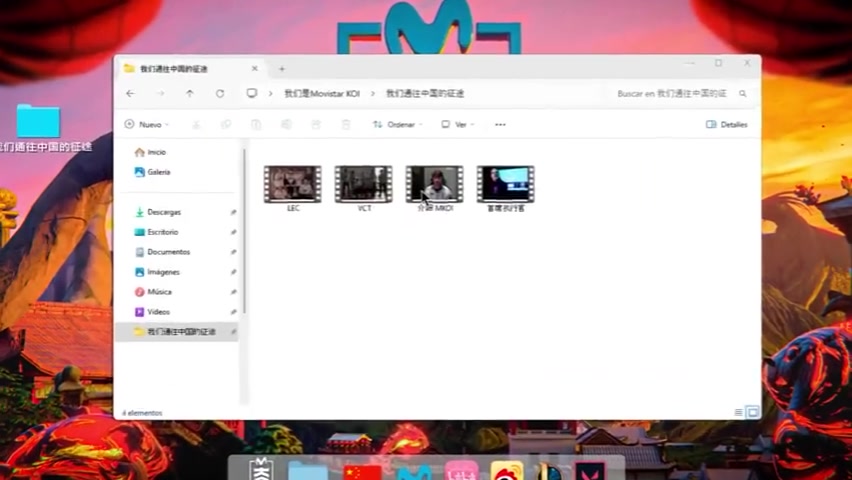
Task: Open the Galería sidebar item
Action: click(158, 172)
